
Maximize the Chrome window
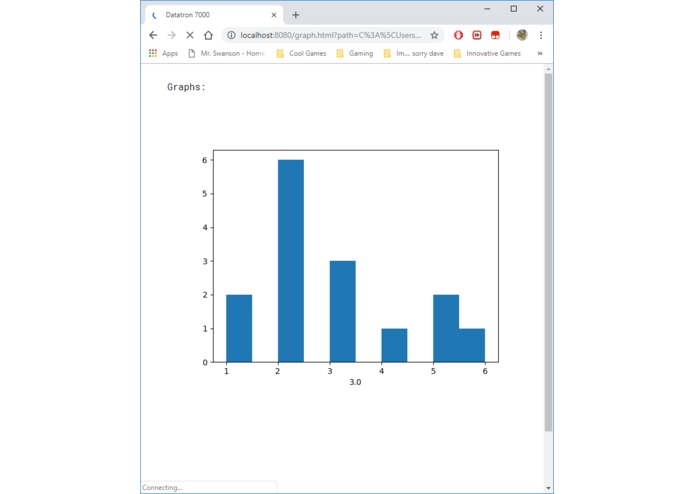(x=514, y=9)
